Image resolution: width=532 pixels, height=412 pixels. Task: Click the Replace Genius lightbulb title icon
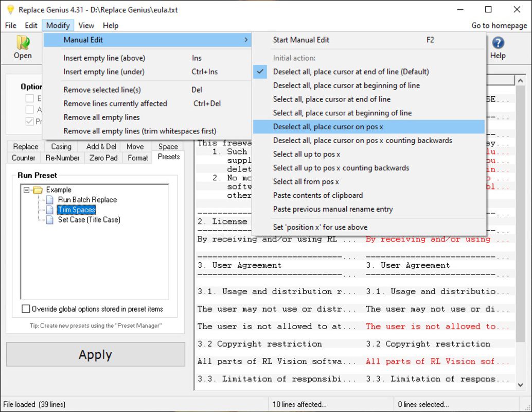(10, 9)
